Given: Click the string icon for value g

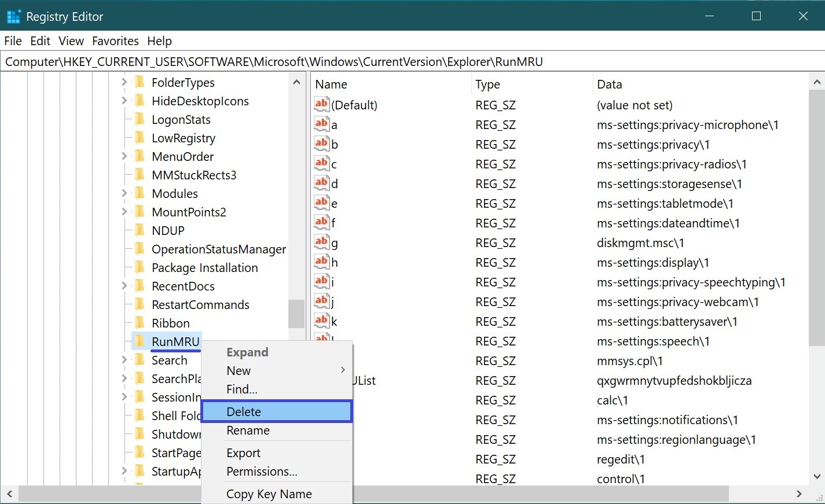Looking at the screenshot, I should pyautogui.click(x=322, y=242).
